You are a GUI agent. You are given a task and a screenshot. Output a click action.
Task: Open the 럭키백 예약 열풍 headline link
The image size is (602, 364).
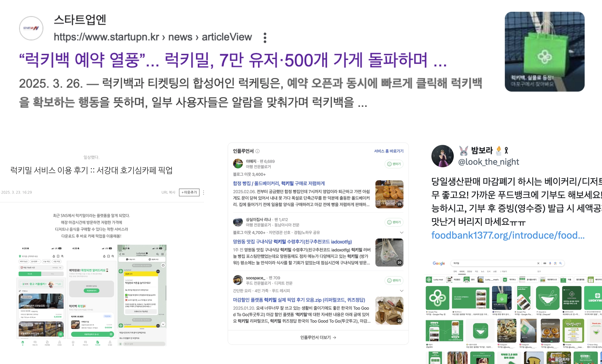pos(232,60)
